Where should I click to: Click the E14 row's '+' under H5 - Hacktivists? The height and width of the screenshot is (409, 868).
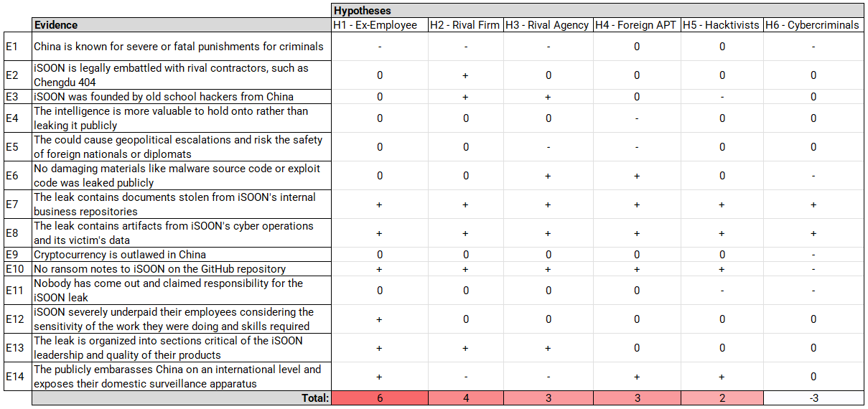(x=722, y=377)
